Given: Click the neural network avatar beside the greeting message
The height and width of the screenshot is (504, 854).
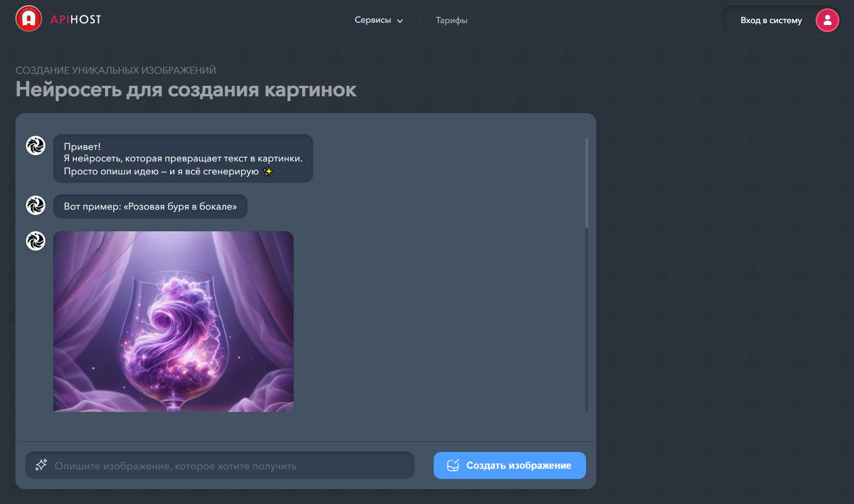Looking at the screenshot, I should click(x=35, y=145).
